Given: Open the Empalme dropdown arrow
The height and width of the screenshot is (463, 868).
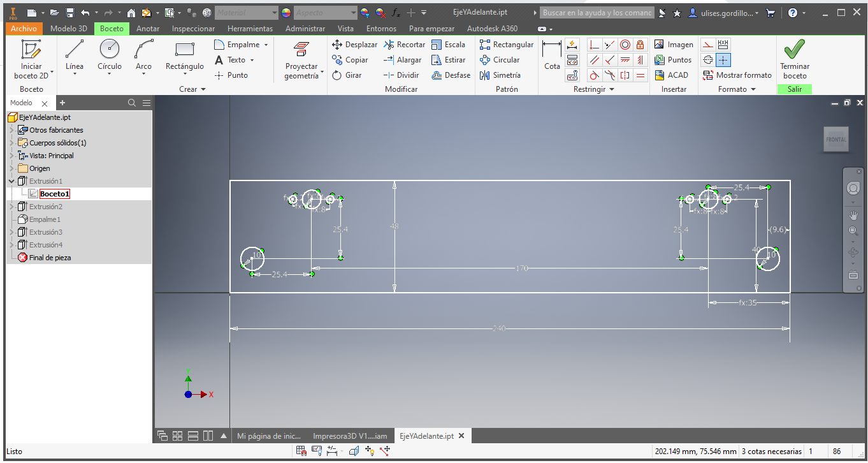Looking at the screenshot, I should pos(266,45).
